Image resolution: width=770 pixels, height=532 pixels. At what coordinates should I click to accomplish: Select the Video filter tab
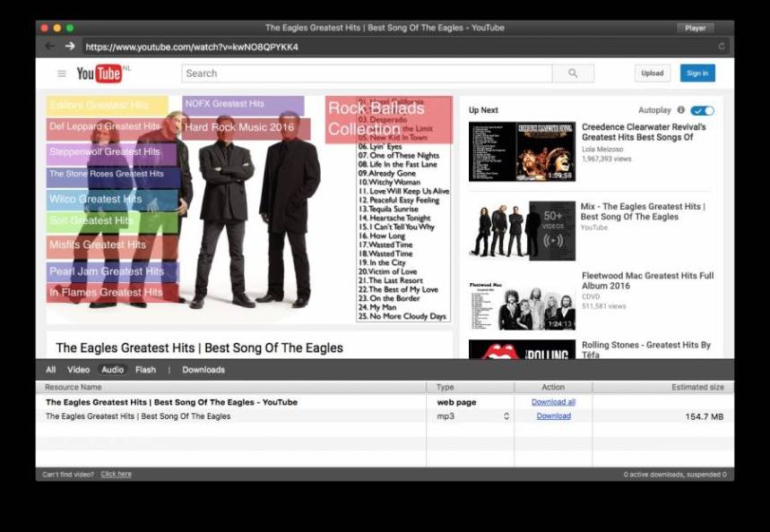pyautogui.click(x=79, y=370)
